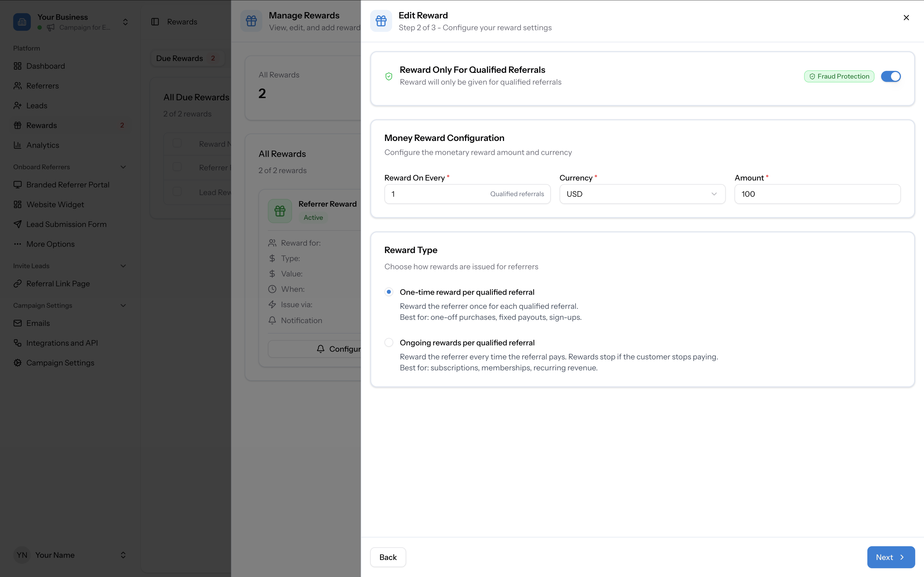Open the Leads section
The image size is (924, 577).
pos(37,106)
